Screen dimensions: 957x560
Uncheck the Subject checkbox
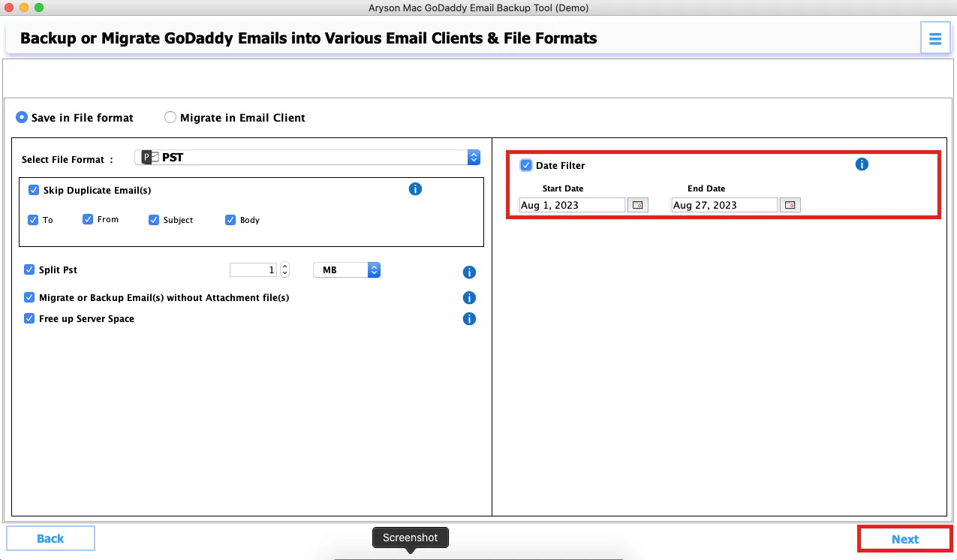click(x=154, y=220)
